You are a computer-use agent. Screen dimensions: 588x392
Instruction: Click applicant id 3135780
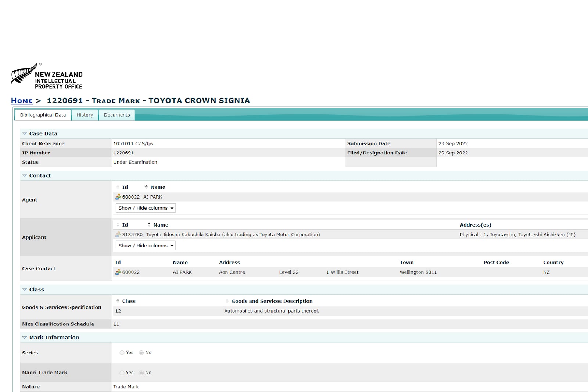click(x=132, y=235)
